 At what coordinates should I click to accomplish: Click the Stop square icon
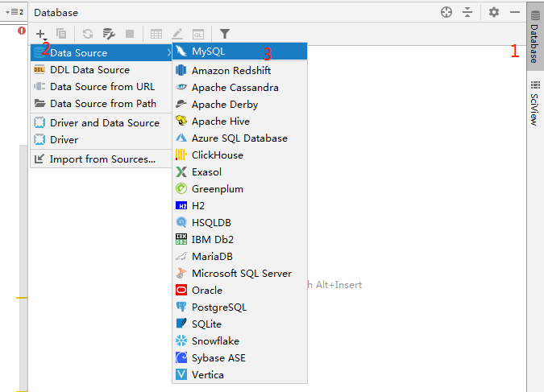click(130, 34)
